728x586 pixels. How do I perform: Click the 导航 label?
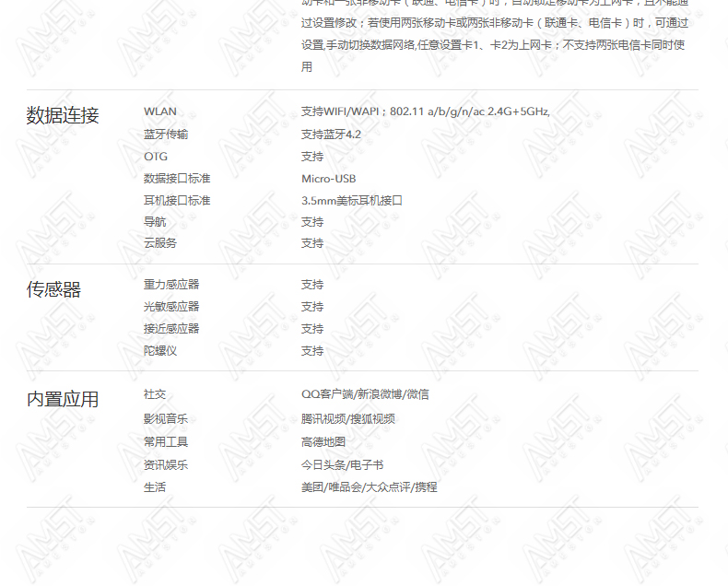[155, 222]
